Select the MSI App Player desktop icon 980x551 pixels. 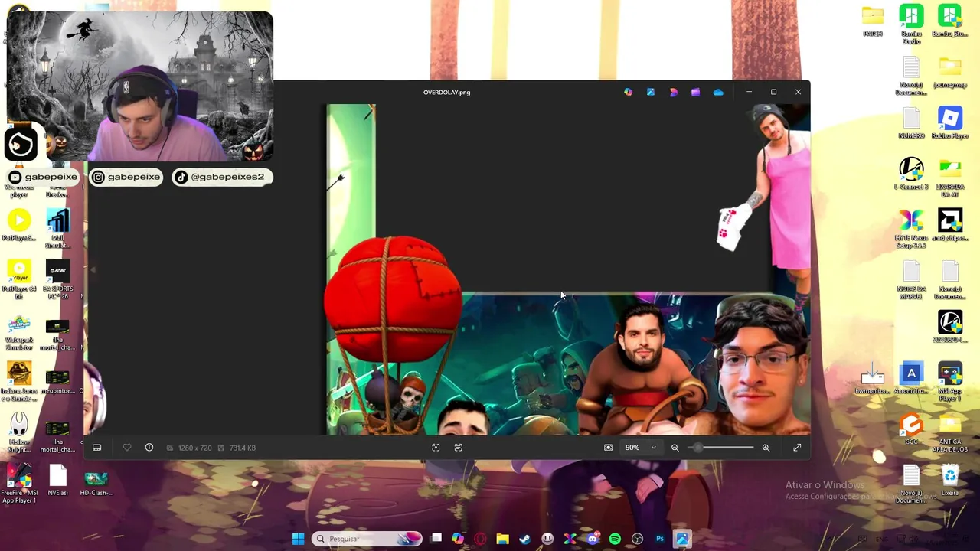point(950,381)
